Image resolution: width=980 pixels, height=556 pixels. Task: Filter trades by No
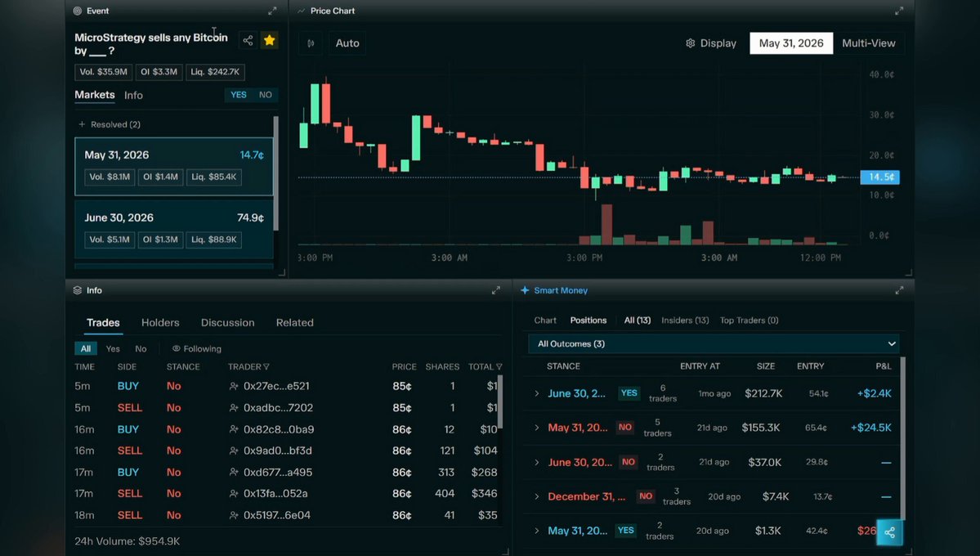(141, 349)
